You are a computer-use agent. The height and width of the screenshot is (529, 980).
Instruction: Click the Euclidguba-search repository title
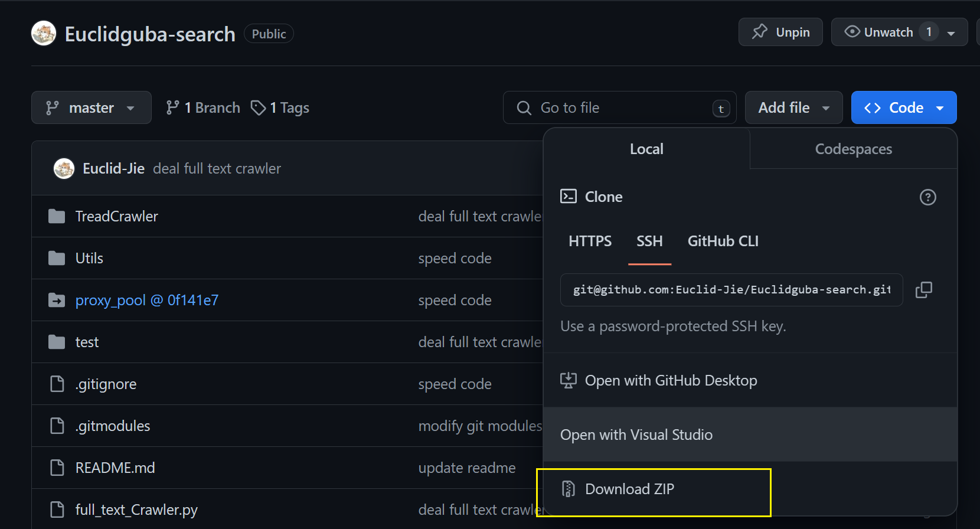[150, 34]
